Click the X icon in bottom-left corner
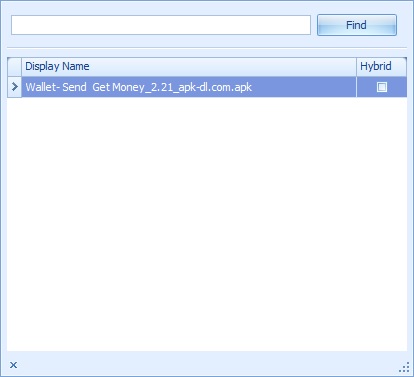 (13, 365)
